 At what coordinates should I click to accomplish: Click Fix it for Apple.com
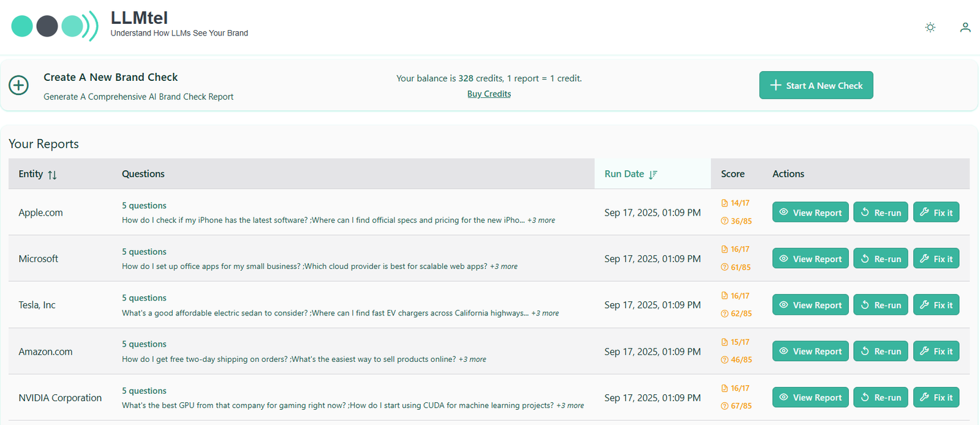pyautogui.click(x=936, y=212)
